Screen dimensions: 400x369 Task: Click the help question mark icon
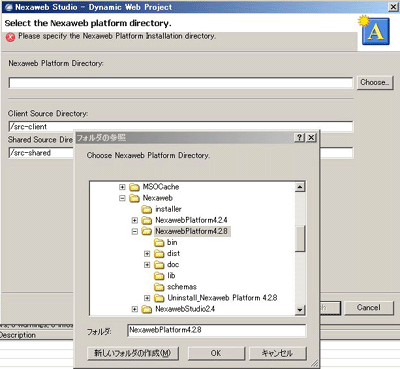(299, 137)
